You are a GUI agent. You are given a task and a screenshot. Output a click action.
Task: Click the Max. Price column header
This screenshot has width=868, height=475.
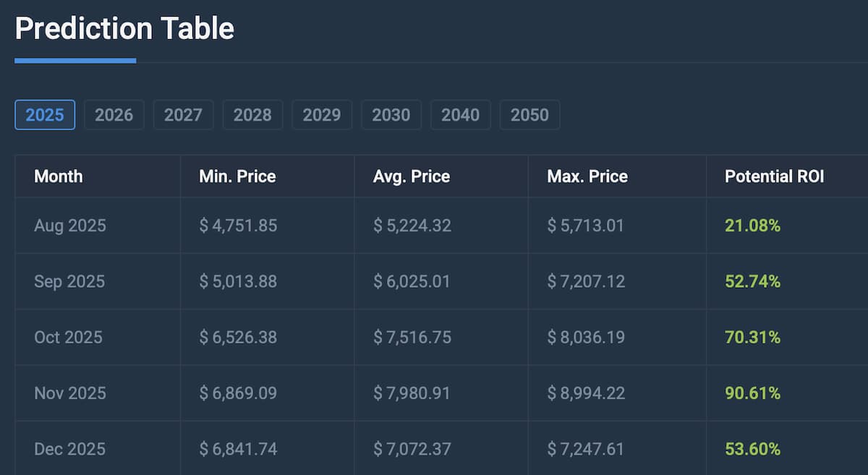click(586, 176)
